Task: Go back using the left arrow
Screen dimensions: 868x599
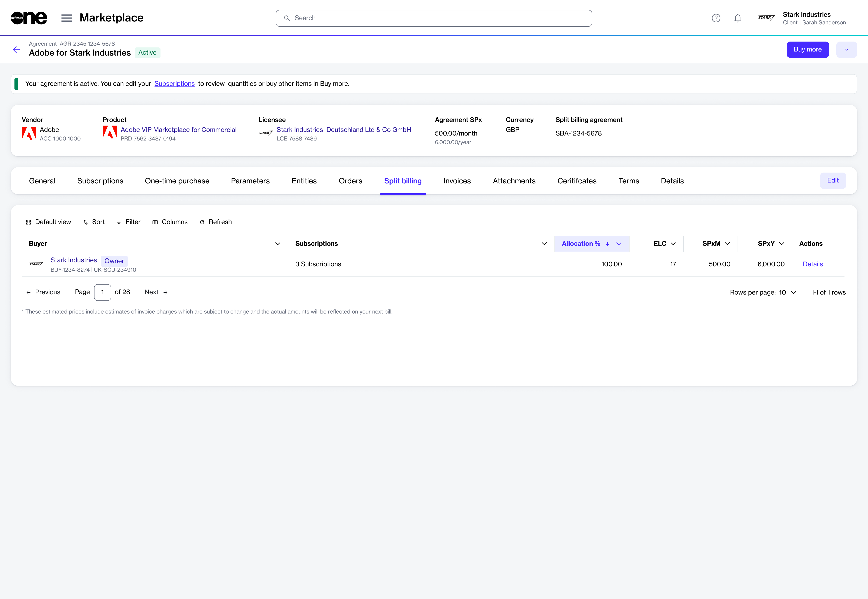Action: pyautogui.click(x=16, y=49)
